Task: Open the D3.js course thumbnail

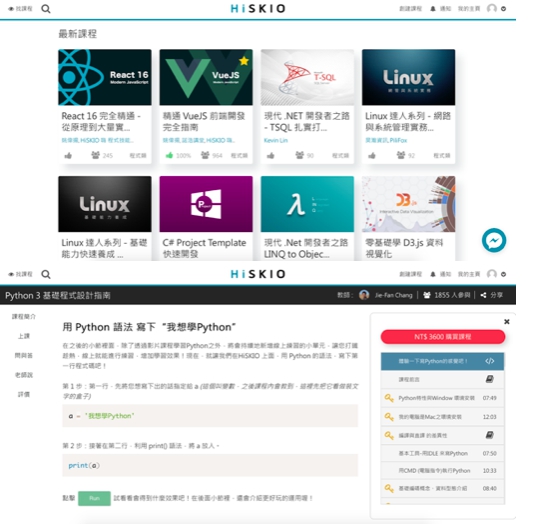Action: [408, 204]
